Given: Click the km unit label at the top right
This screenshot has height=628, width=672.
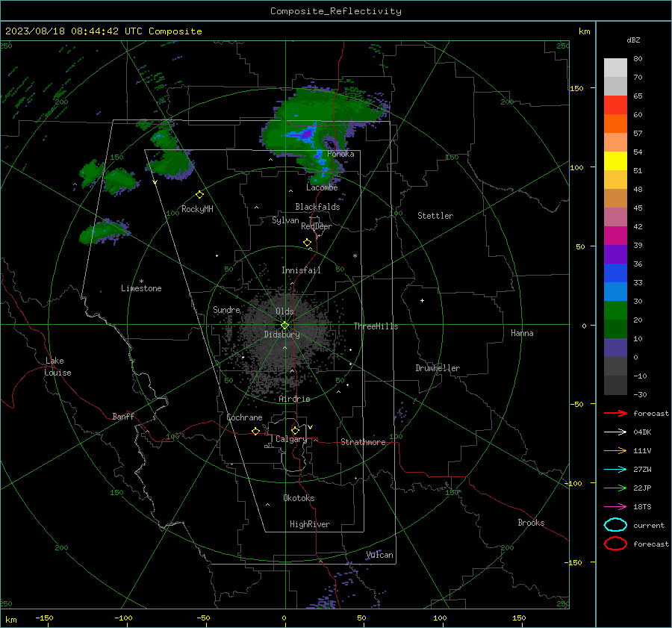Looking at the screenshot, I should (x=584, y=31).
